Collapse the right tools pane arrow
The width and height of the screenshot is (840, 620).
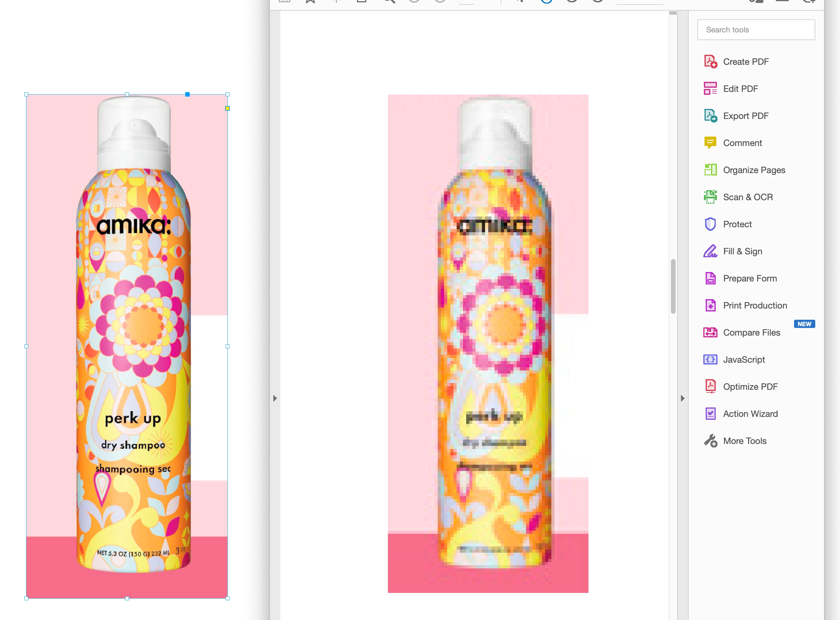pos(682,398)
